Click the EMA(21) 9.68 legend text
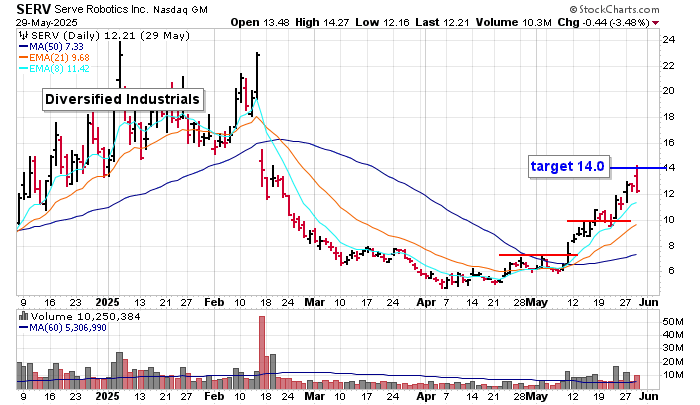 [59, 58]
